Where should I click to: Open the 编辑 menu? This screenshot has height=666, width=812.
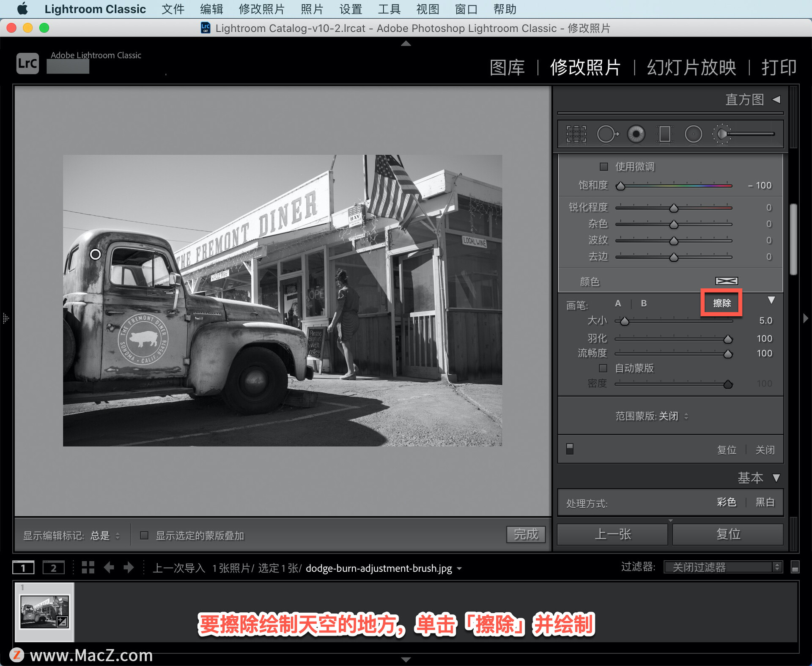tap(211, 9)
